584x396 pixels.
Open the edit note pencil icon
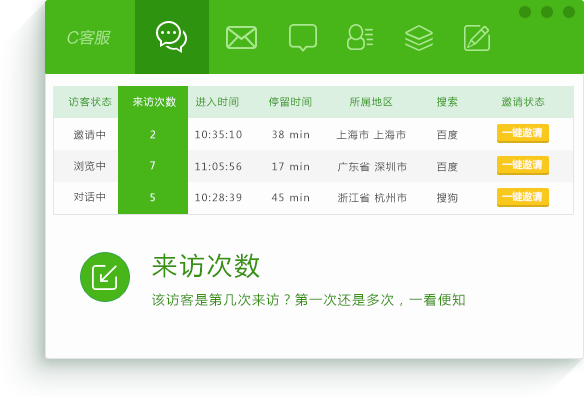tap(477, 38)
